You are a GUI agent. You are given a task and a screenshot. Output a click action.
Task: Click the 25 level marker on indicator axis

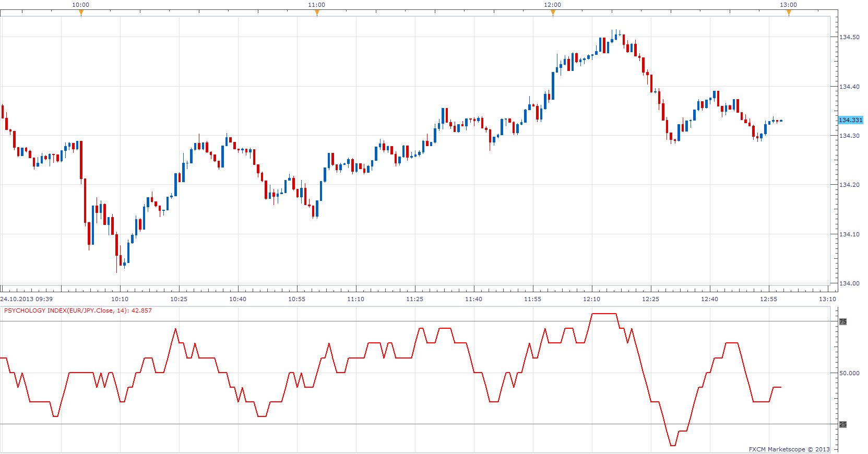[842, 425]
